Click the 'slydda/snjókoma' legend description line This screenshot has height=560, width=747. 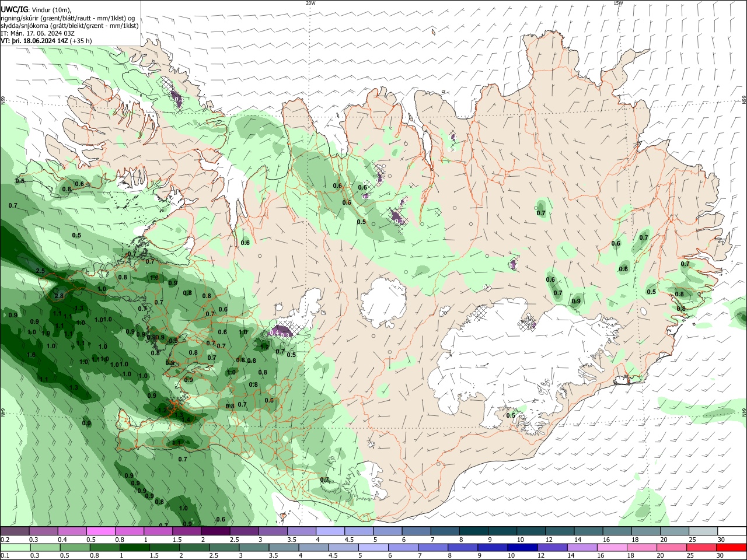(x=69, y=26)
